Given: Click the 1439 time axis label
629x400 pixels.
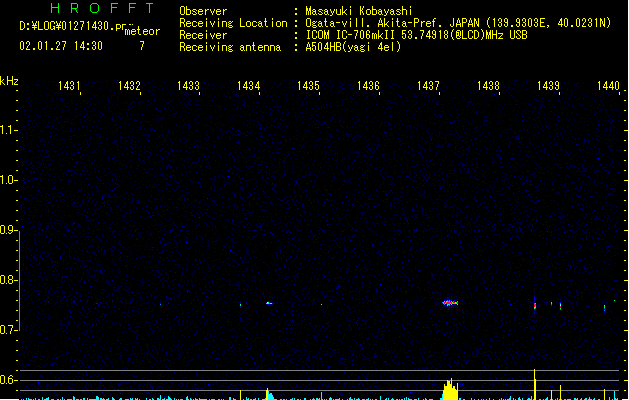Looking at the screenshot, I should point(548,86).
